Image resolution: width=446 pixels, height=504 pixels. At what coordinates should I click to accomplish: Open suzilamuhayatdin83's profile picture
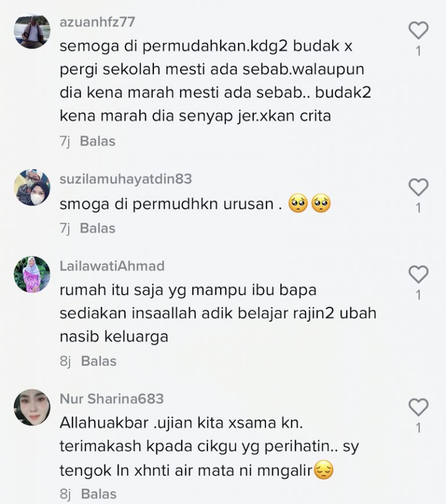(x=32, y=188)
